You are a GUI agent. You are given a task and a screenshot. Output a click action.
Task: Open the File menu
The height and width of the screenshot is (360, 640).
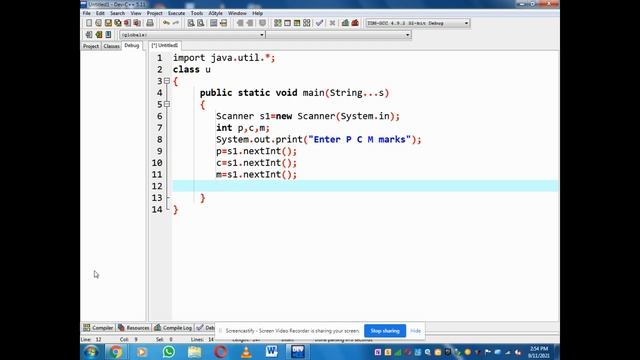point(87,13)
